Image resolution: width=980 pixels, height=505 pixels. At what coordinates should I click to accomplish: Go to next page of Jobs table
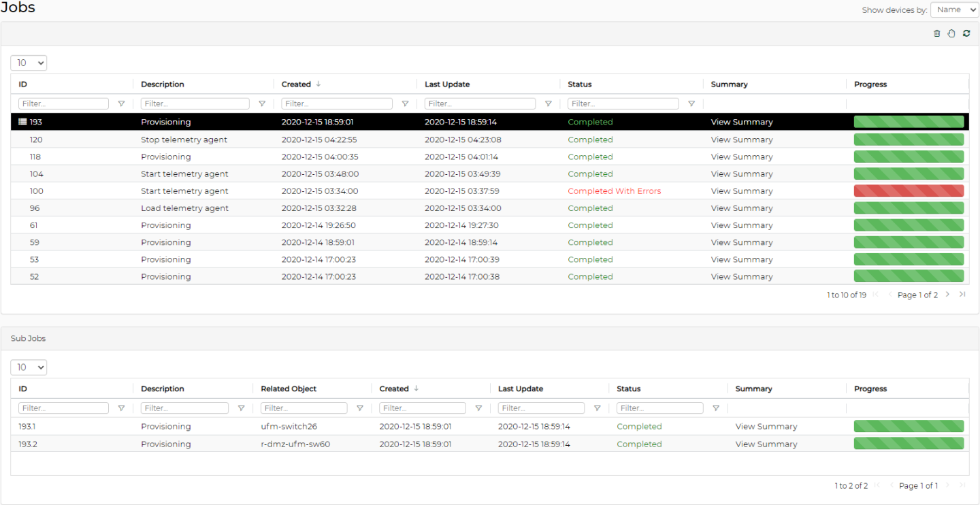[947, 295]
